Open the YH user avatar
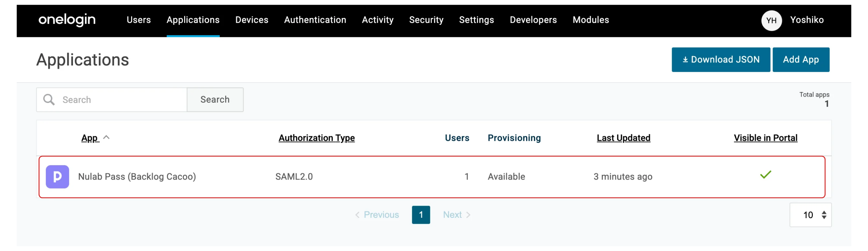 (771, 20)
